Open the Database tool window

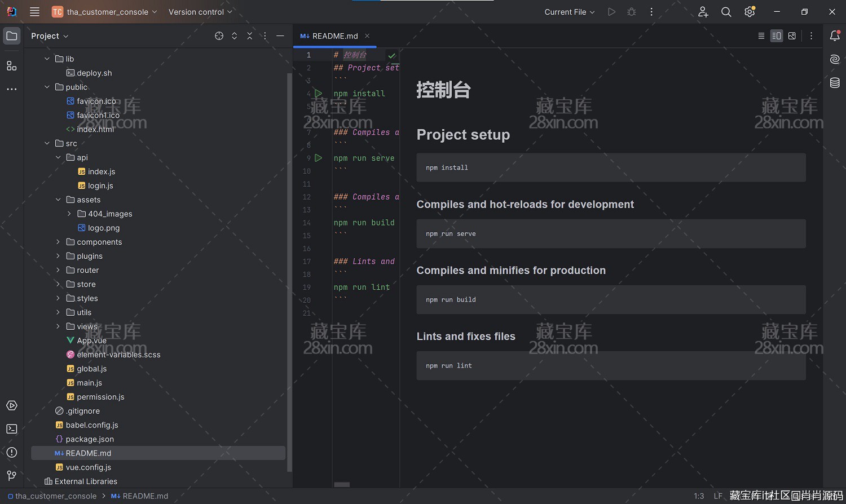(x=835, y=83)
